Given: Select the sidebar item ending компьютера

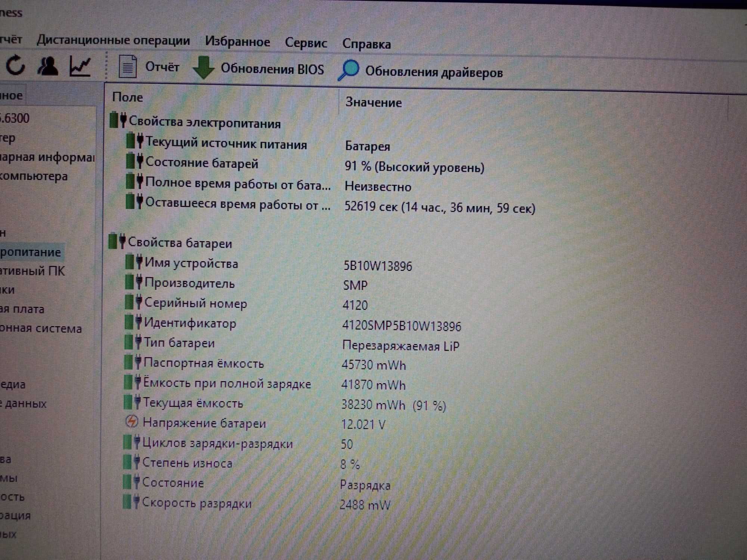Looking at the screenshot, I should (x=34, y=176).
